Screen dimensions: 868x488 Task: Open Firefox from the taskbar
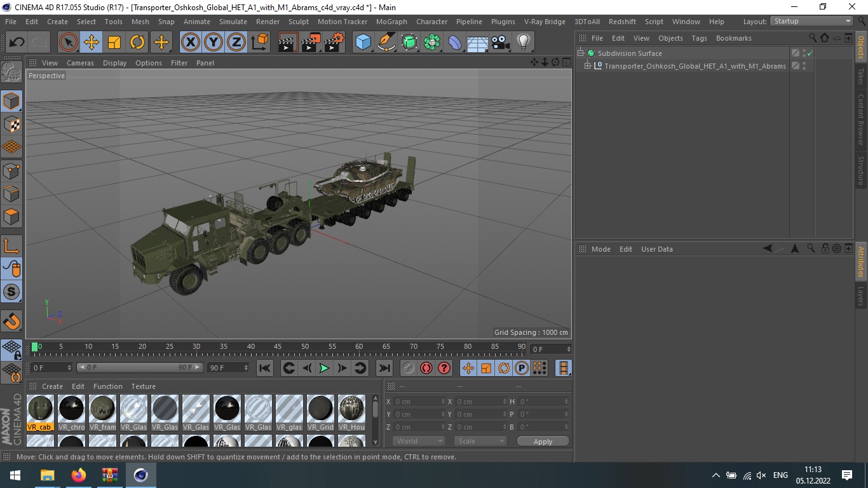(x=78, y=475)
